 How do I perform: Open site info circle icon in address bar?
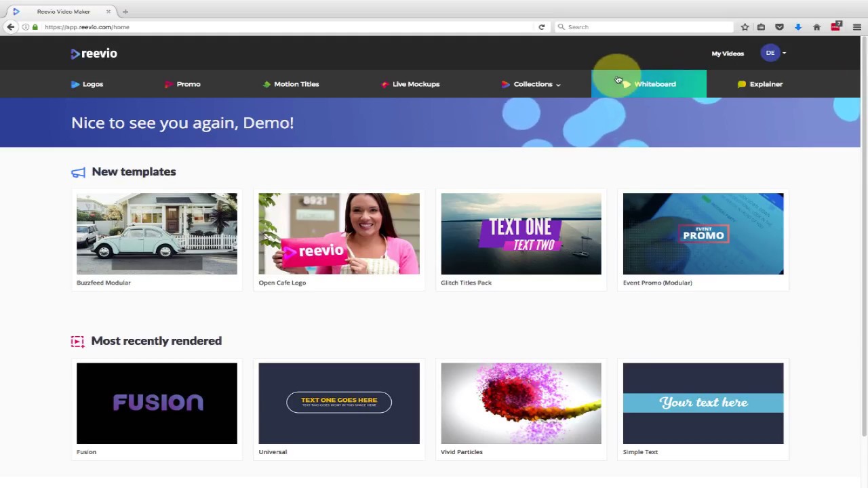pos(26,27)
